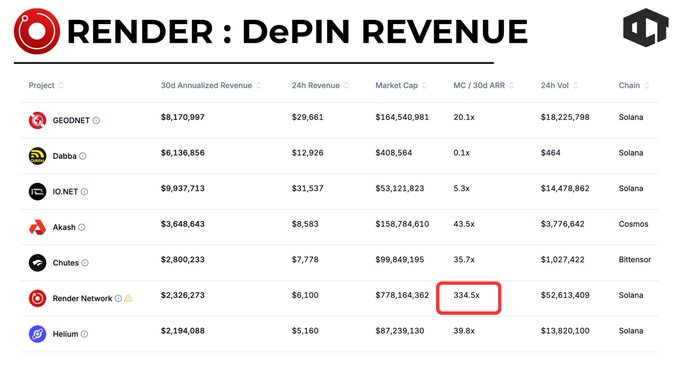Viewport: 679px width, 382px height.
Task: Select the $164,540,981 market cap cell
Action: coord(402,117)
